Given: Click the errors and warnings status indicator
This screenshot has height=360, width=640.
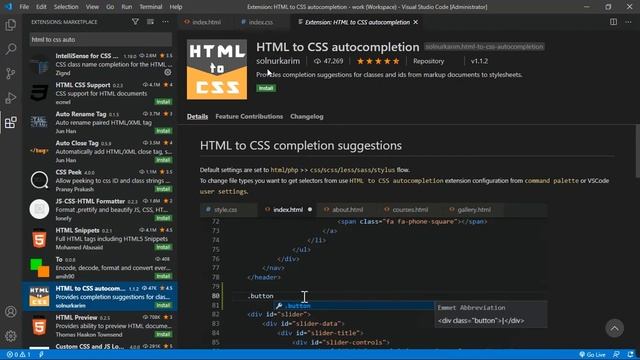Looking at the screenshot, I should pos(19,355).
